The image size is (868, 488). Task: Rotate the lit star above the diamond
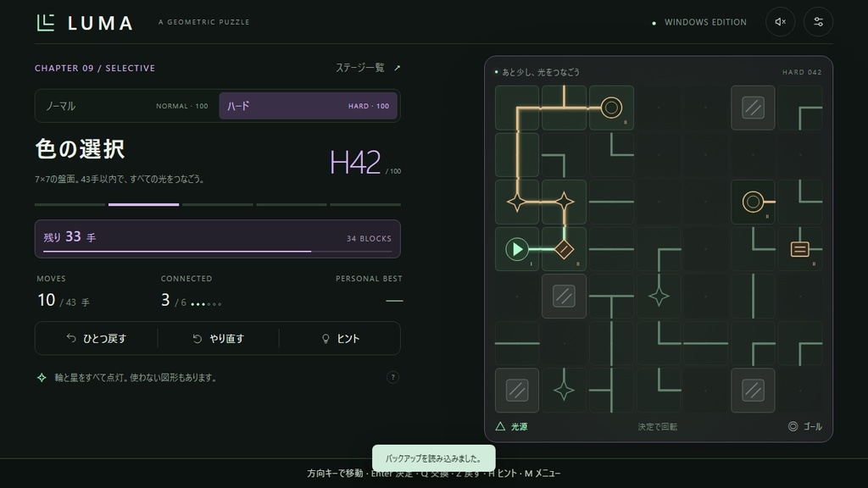(x=564, y=202)
